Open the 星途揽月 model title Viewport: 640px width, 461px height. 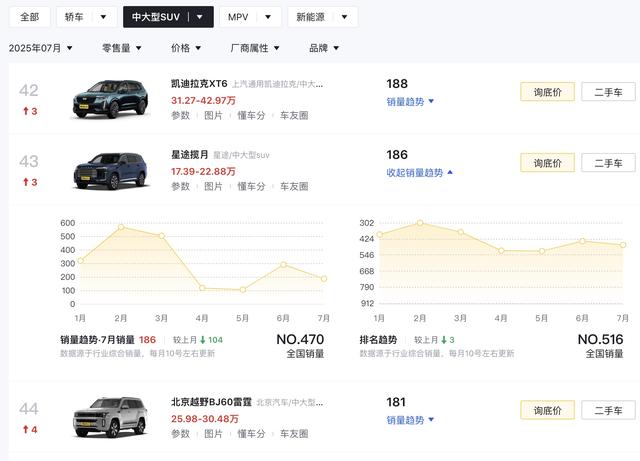(189, 155)
